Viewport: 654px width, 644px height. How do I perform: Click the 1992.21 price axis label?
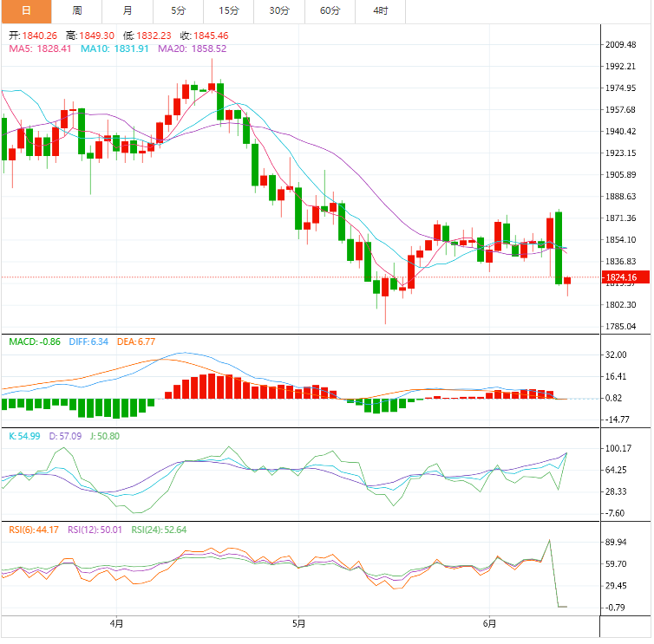tap(621, 67)
